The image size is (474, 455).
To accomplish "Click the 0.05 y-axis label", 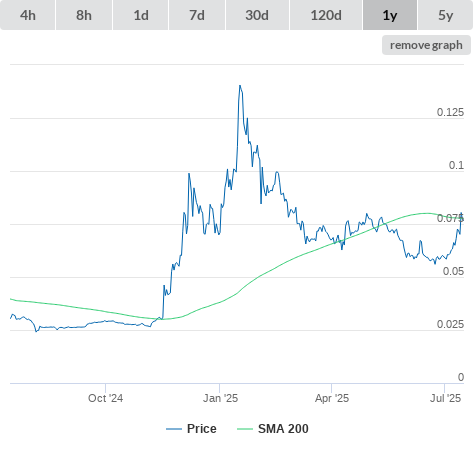I will click(x=453, y=271).
